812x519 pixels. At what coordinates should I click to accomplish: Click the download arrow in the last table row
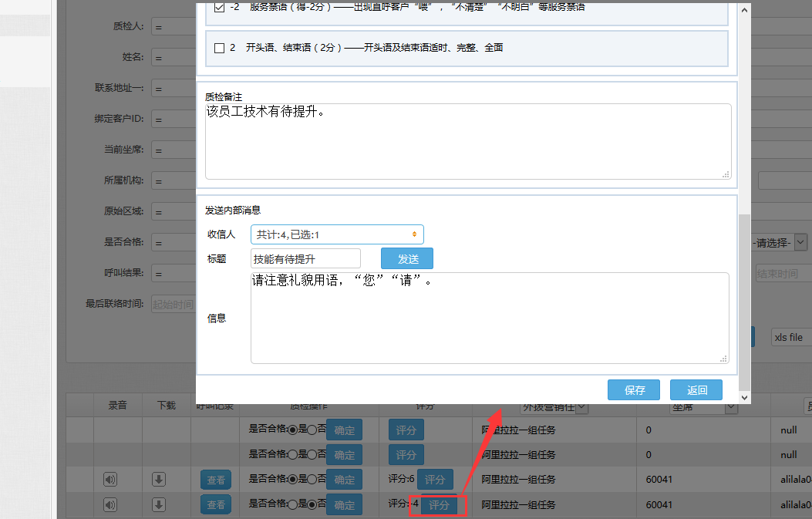[x=159, y=505]
